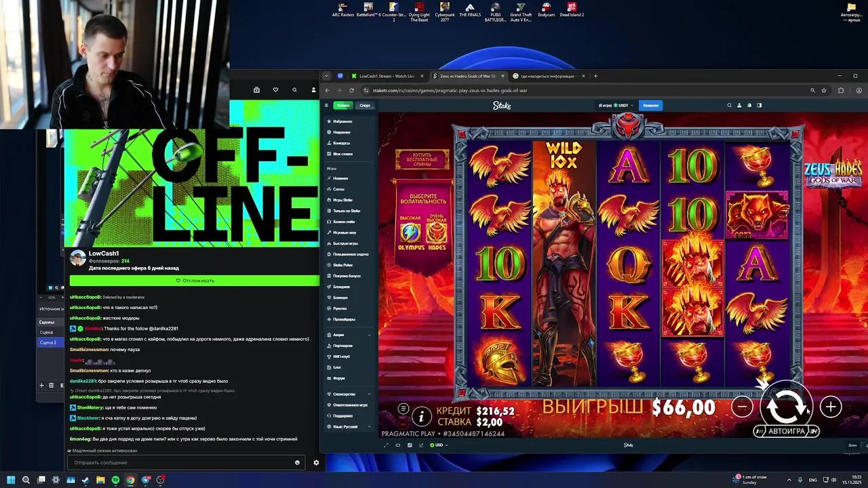
Task: Open the Кошелек wallet button
Action: [x=651, y=105]
